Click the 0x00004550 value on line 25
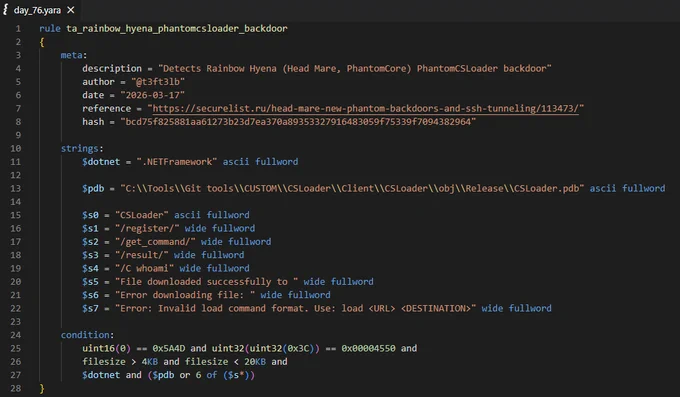Screen dimensions: 680x397 click(x=368, y=348)
